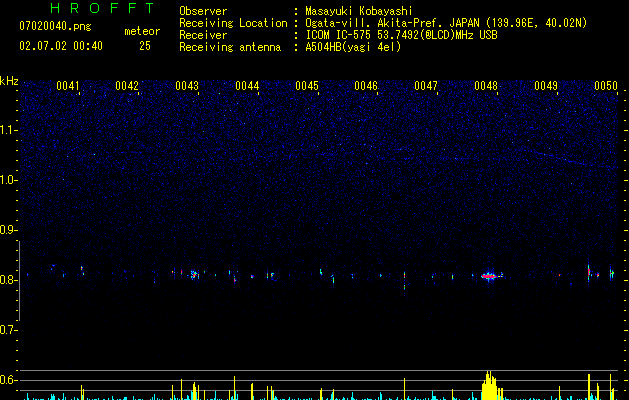Click the Ogata-vill. Akita-Pref. JAPAN location text
629x400 pixels.
446,23
